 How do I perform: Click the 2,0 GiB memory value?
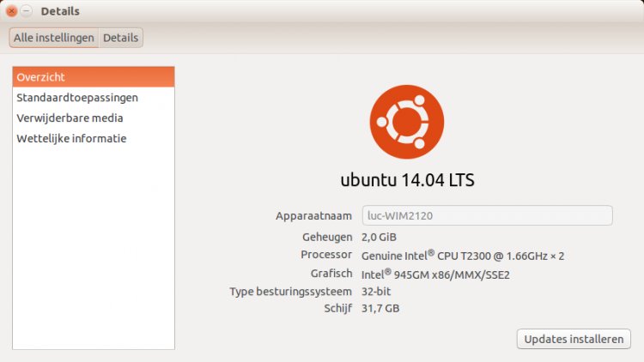(x=379, y=238)
